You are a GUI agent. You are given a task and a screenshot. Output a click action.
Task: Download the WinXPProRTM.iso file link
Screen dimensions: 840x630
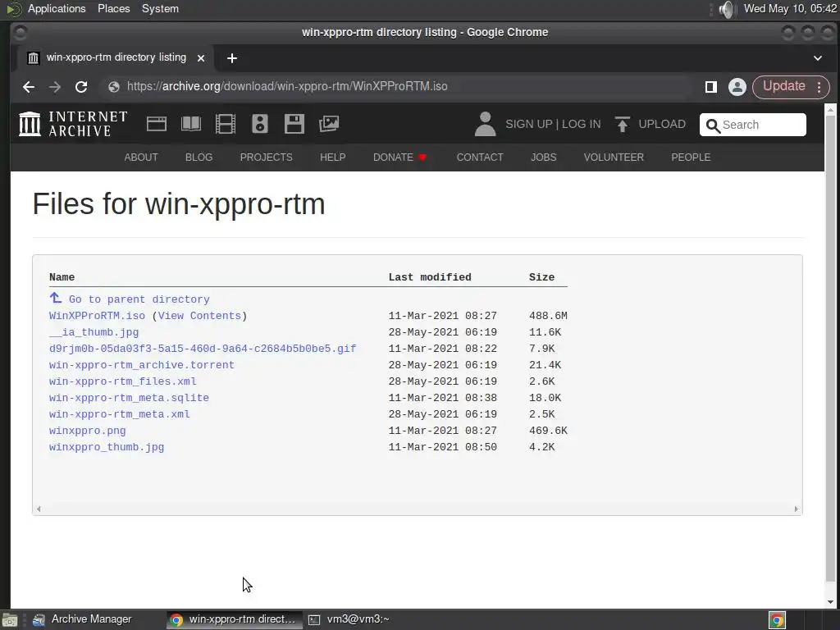[x=97, y=316]
